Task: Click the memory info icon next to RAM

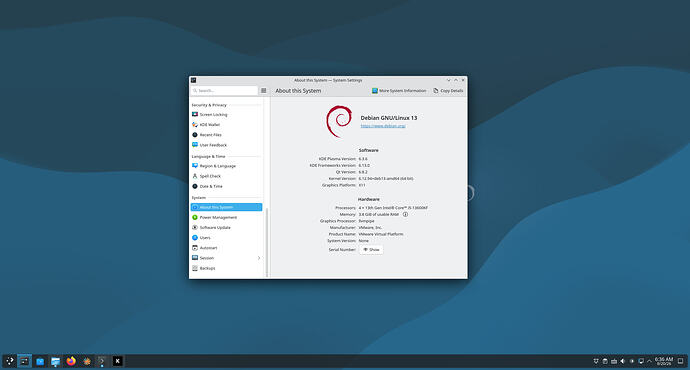Action: [x=405, y=214]
